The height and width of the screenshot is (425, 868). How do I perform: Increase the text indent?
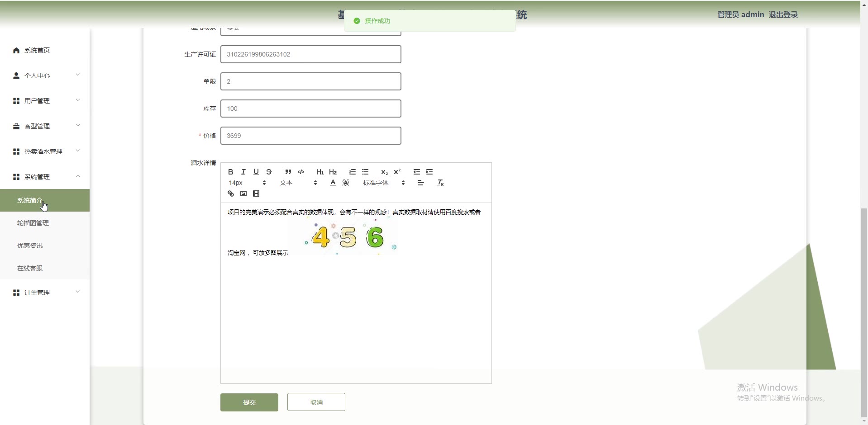[429, 172]
